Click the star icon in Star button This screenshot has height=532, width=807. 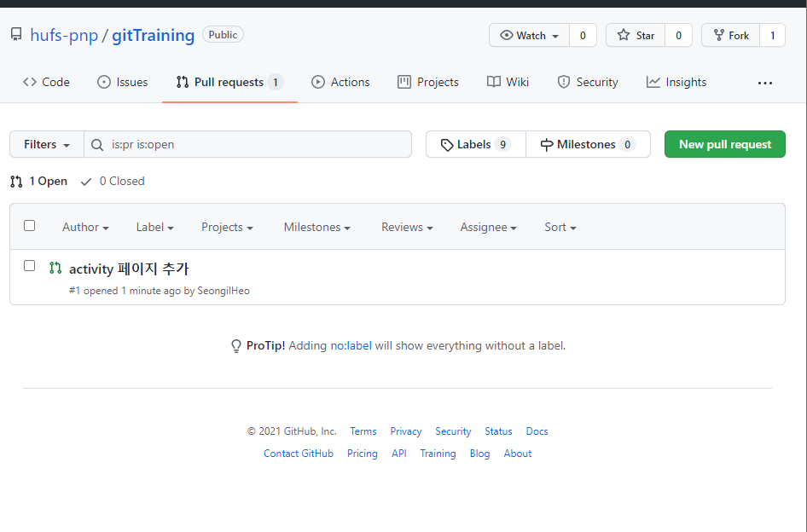(x=624, y=35)
